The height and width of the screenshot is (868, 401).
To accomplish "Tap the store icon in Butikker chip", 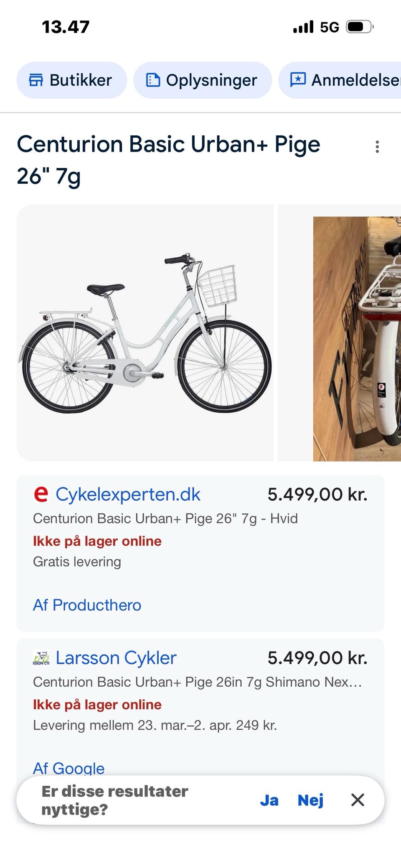I will click(36, 80).
